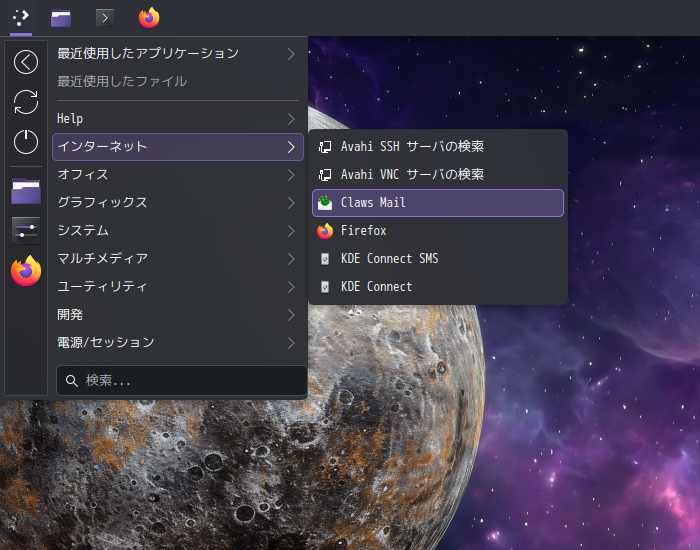Click the KDE Connect phone icon
Screen dimensions: 700x550
pyautogui.click(x=325, y=287)
